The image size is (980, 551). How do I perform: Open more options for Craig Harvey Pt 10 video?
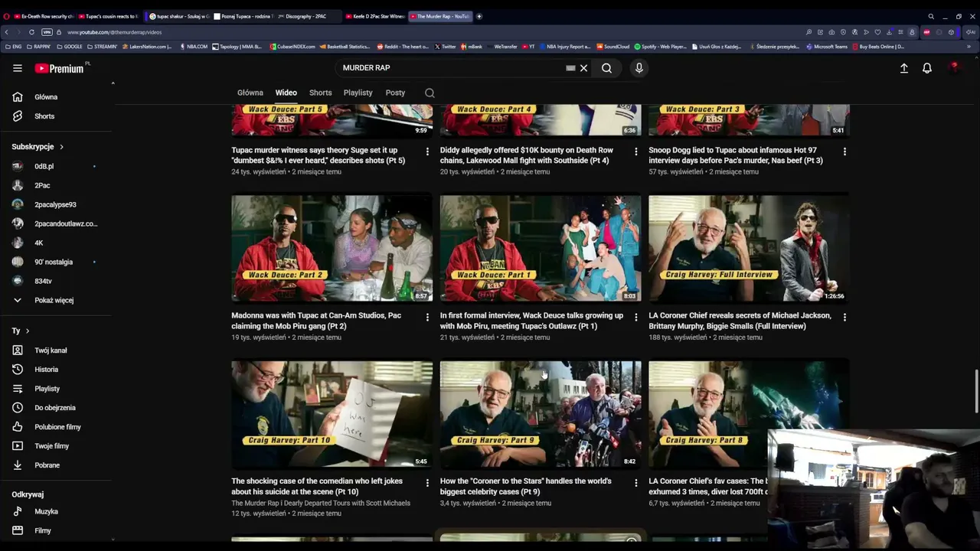tap(427, 483)
